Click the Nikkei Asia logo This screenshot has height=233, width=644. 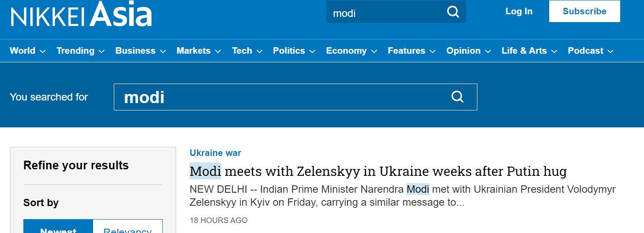pyautogui.click(x=81, y=15)
